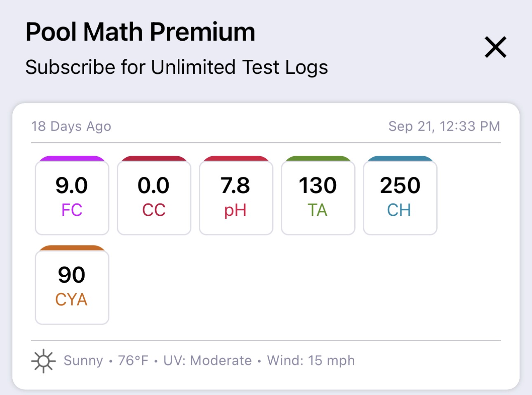This screenshot has width=532, height=395.
Task: Click the dark red CC color strip
Action: [x=154, y=158]
